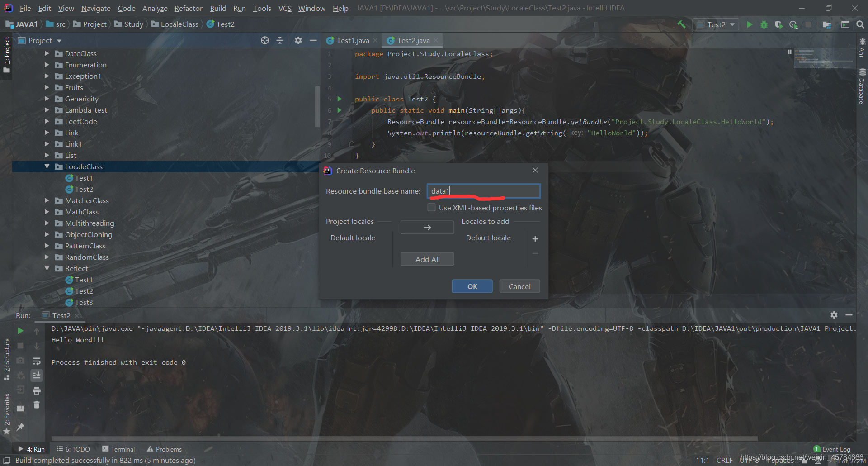
Task: Expand the Genericity folder
Action: click(x=47, y=99)
